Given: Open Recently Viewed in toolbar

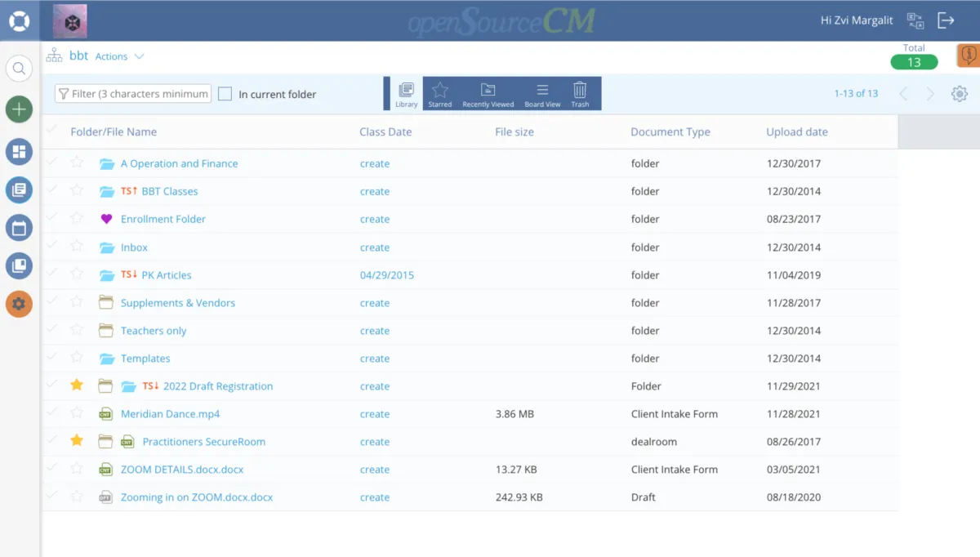Looking at the screenshot, I should pos(488,93).
